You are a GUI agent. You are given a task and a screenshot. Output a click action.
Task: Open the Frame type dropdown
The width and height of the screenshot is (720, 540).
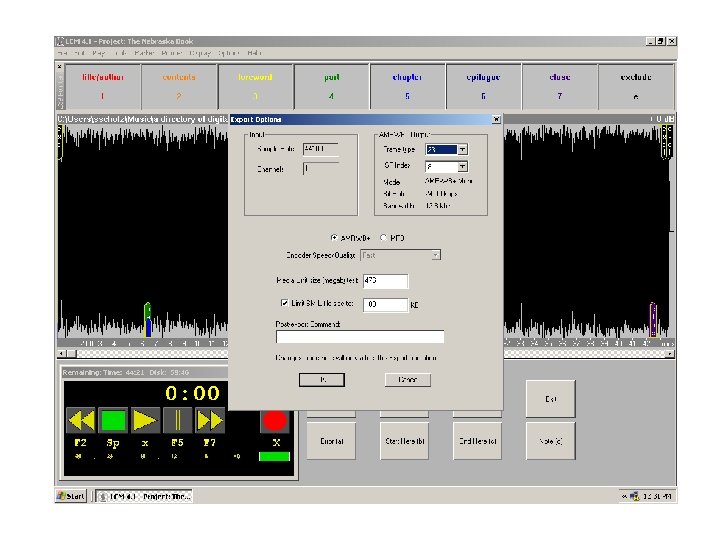(462, 149)
